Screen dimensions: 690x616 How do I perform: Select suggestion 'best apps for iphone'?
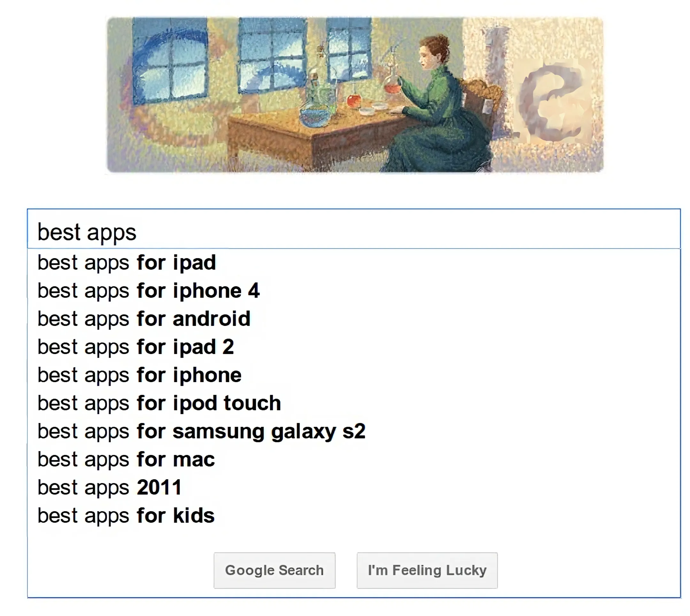pyautogui.click(x=139, y=375)
